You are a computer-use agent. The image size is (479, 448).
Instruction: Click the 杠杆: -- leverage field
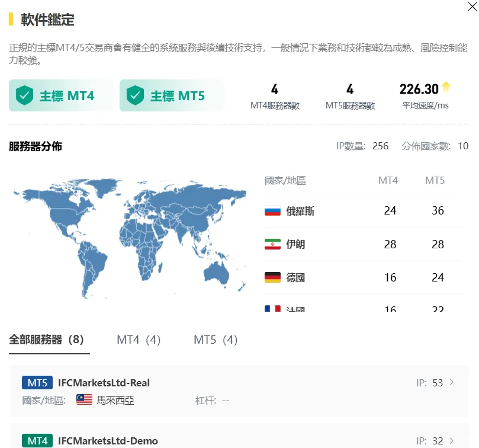212,400
